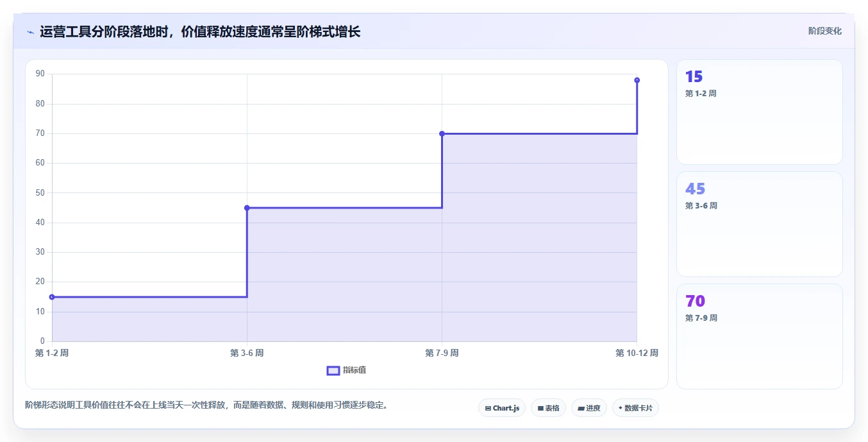
Task: Click the 第 3-6 周 x-axis label
Action: coord(247,353)
